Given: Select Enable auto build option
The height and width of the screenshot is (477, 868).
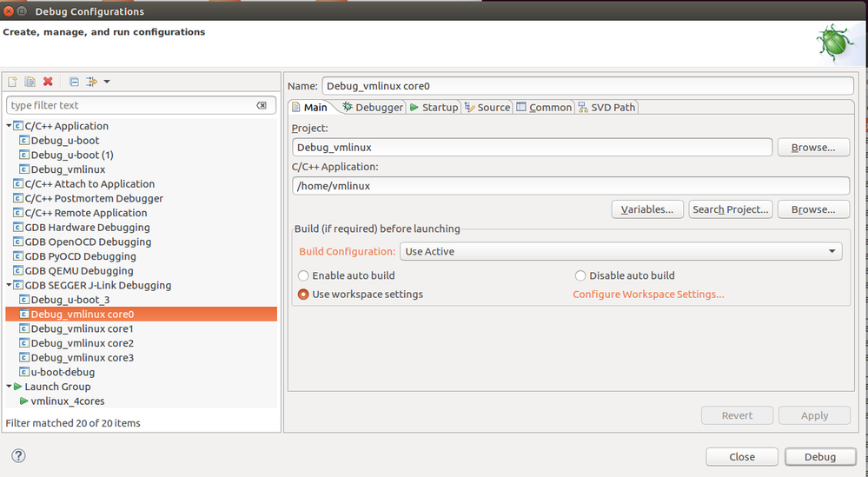Looking at the screenshot, I should coord(303,275).
